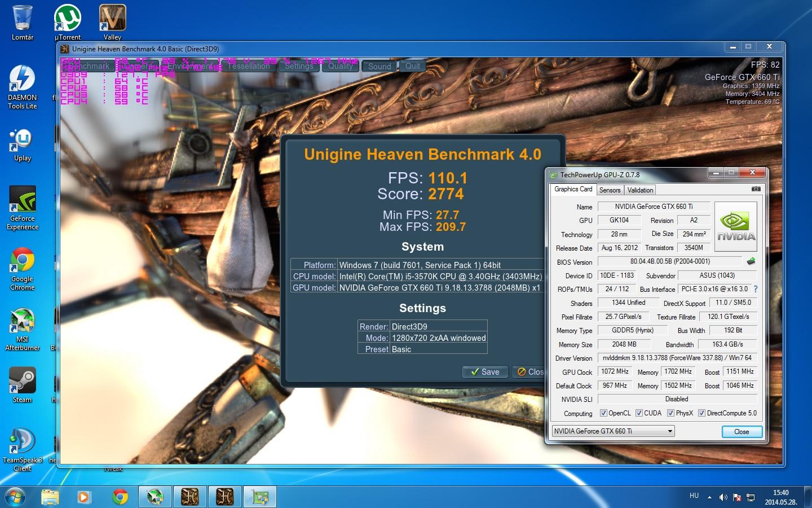
Task: Switch to the Graphics Card tab
Action: 573,189
